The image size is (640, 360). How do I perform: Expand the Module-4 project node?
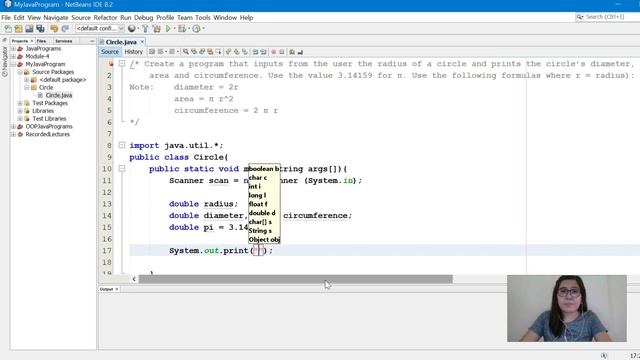pyautogui.click(x=13, y=56)
